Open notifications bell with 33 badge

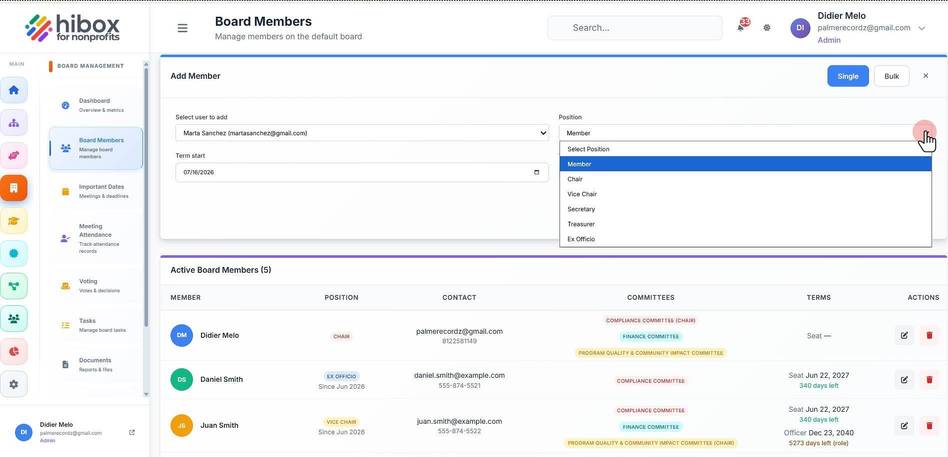741,27
